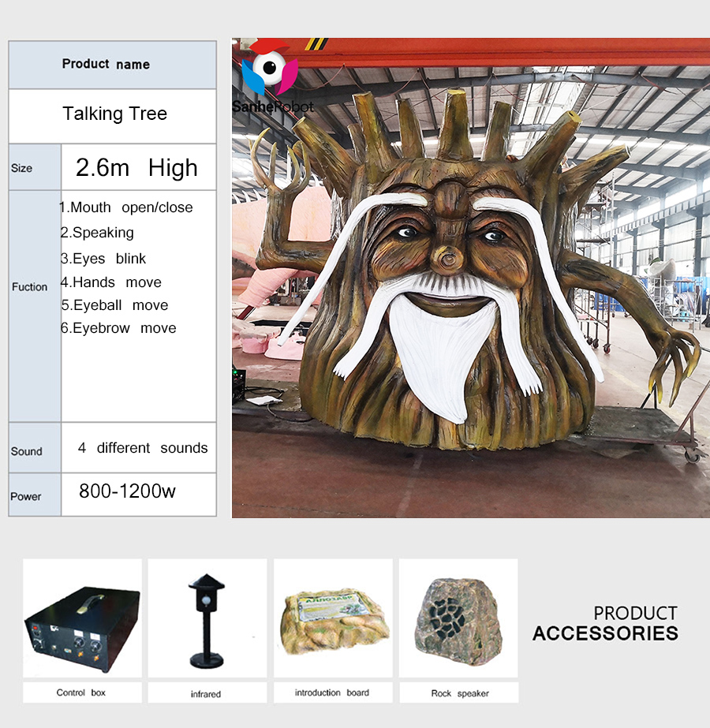Viewport: 710px width, 728px height.
Task: Select the Control box product image
Action: (x=82, y=618)
